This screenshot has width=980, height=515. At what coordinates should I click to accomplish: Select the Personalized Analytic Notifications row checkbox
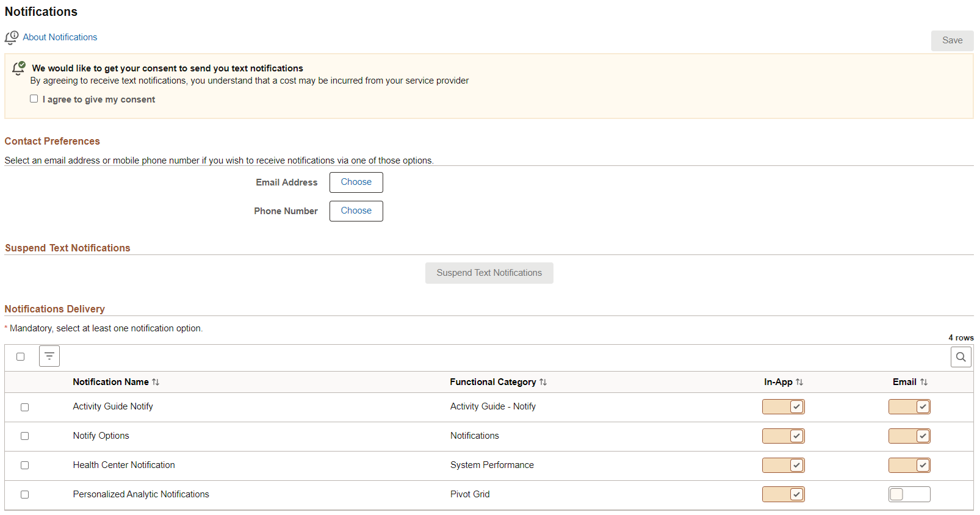25,495
